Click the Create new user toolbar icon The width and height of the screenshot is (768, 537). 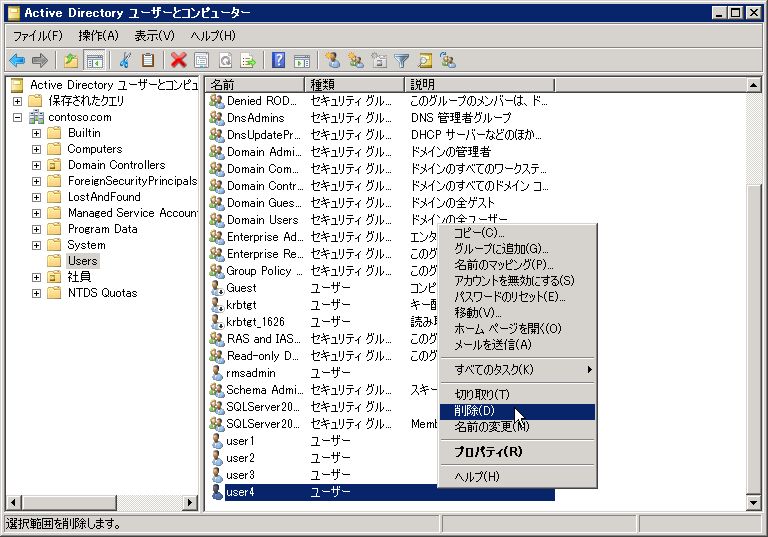click(x=333, y=61)
